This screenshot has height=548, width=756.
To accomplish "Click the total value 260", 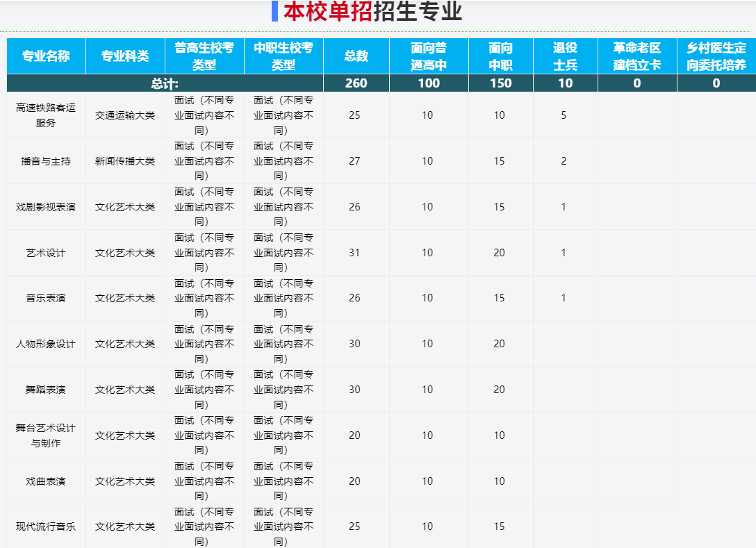I will tap(356, 83).
